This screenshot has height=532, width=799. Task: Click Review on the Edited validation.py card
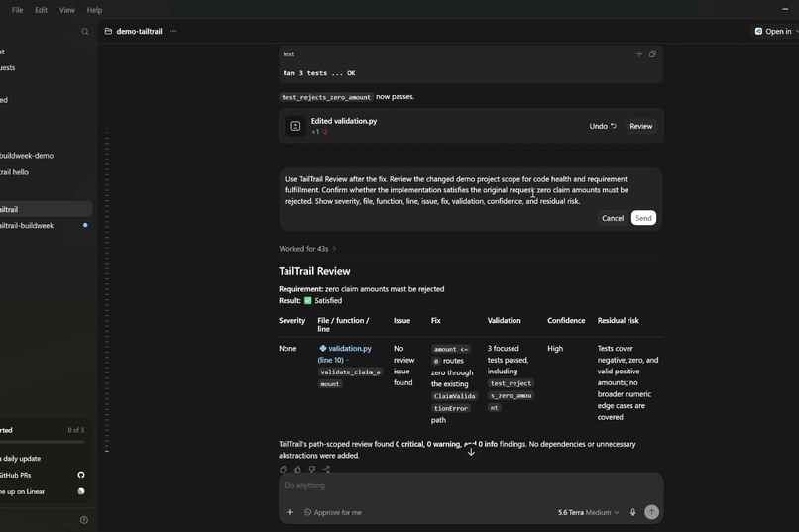click(x=641, y=126)
